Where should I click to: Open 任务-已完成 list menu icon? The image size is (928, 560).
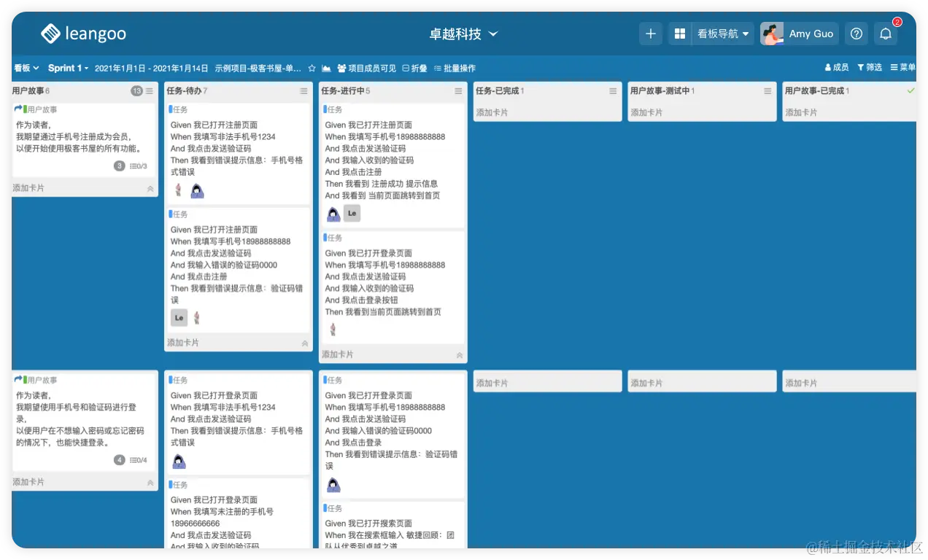tap(614, 91)
